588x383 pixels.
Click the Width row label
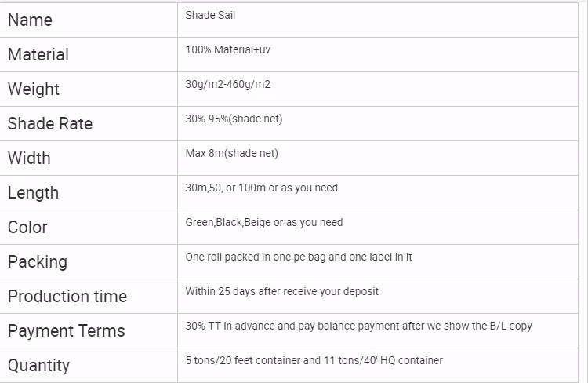(x=29, y=159)
